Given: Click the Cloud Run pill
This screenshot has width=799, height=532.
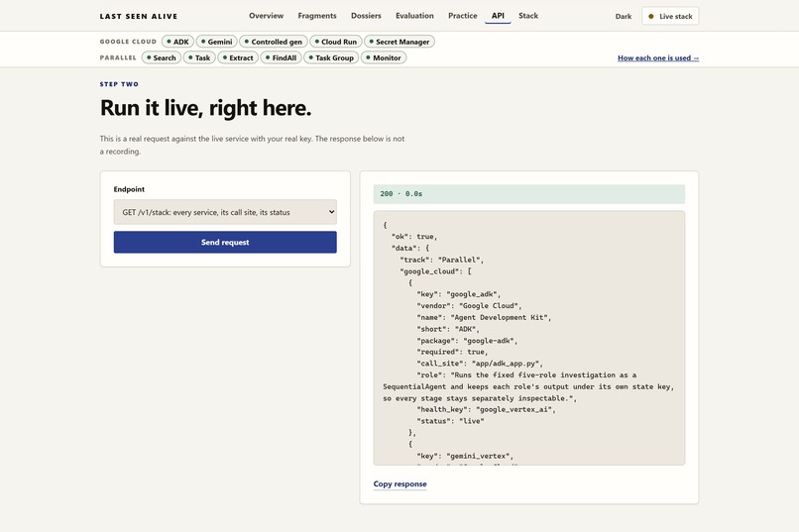Looking at the screenshot, I should click(336, 42).
